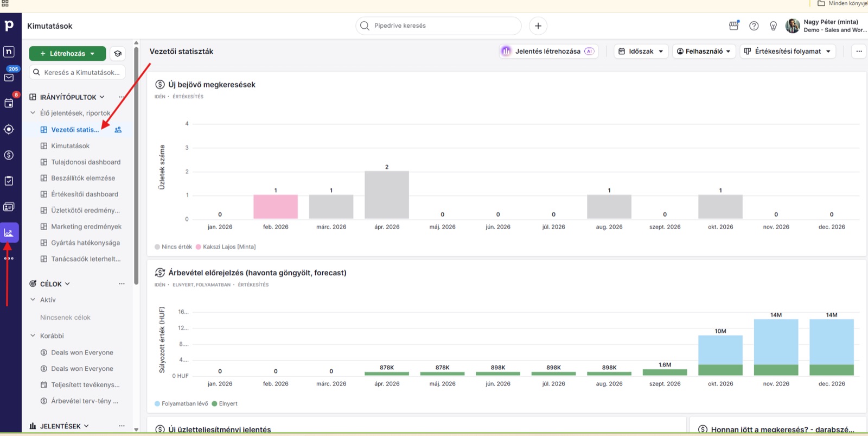Image resolution: width=868 pixels, height=436 pixels.
Task: Click the shared users icon beside Vezetői statis
Action: tap(118, 130)
